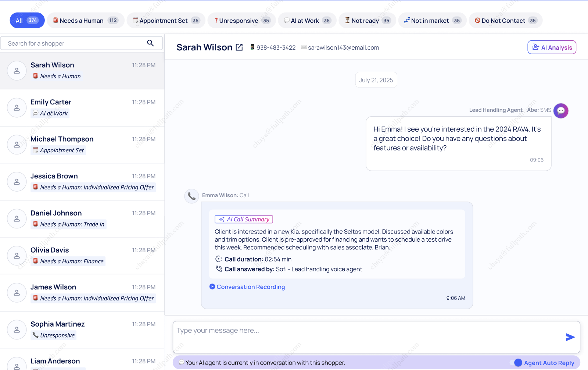
Task: Click the Lead Handling Agent chat bubble avatar
Action: (561, 111)
